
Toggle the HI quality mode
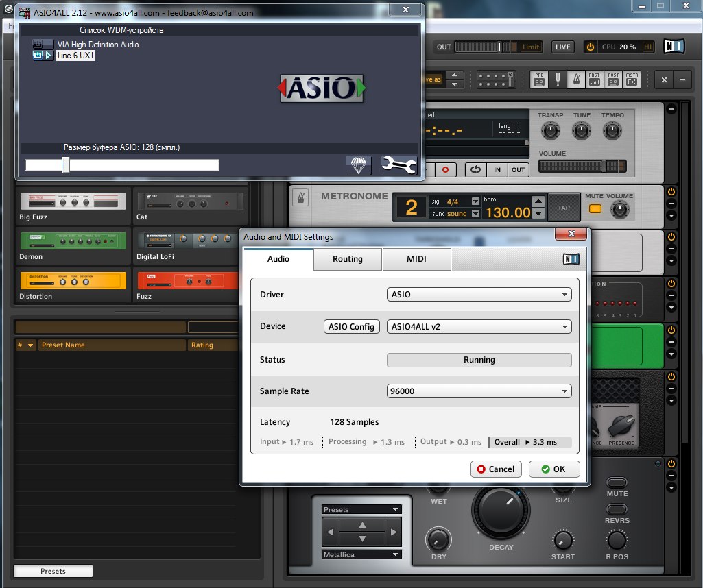(648, 47)
